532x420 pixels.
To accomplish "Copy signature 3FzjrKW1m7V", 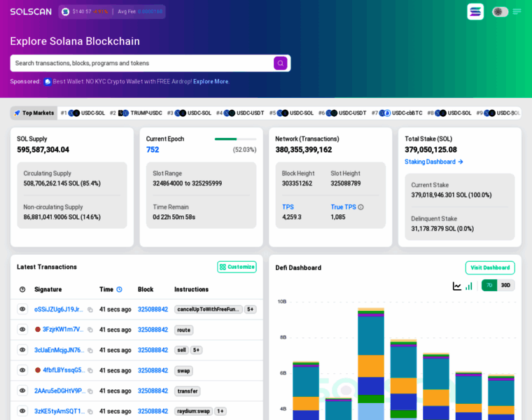I will click(x=90, y=330).
